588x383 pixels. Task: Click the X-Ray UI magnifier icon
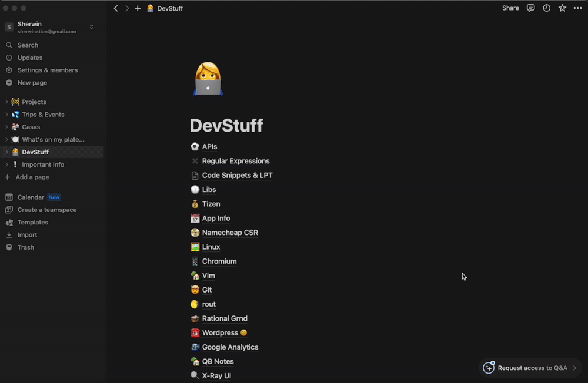click(x=194, y=375)
